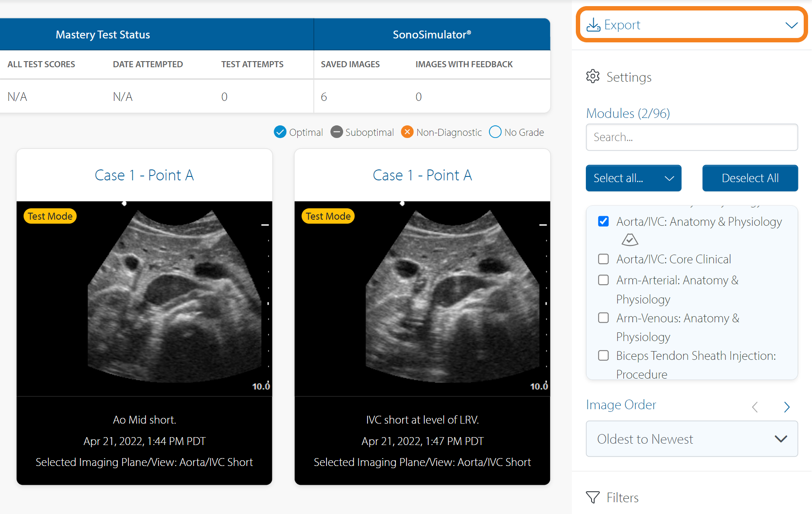Expand the Export dropdown chevron
Image resolution: width=812 pixels, height=514 pixels.
(x=791, y=25)
